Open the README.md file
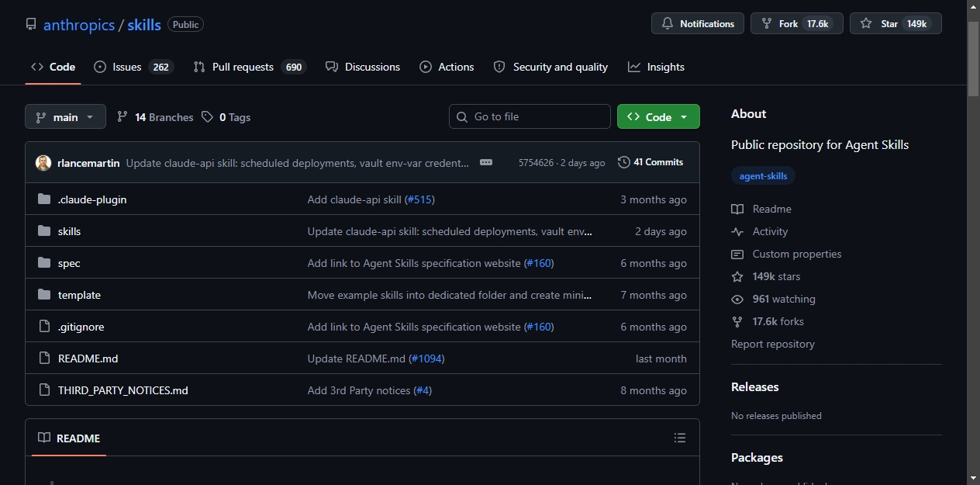Viewport: 980px width, 485px height. coord(88,359)
